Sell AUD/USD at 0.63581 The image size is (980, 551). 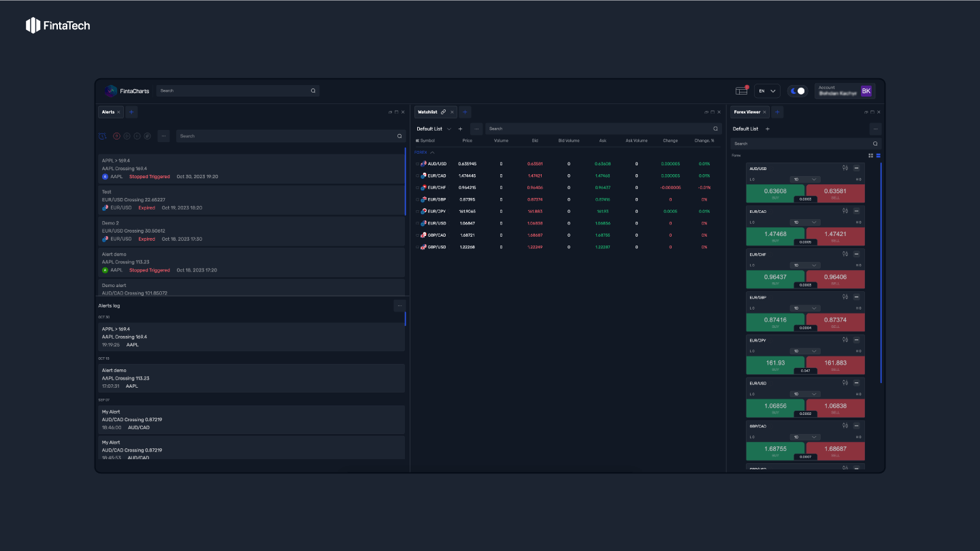[x=836, y=193]
